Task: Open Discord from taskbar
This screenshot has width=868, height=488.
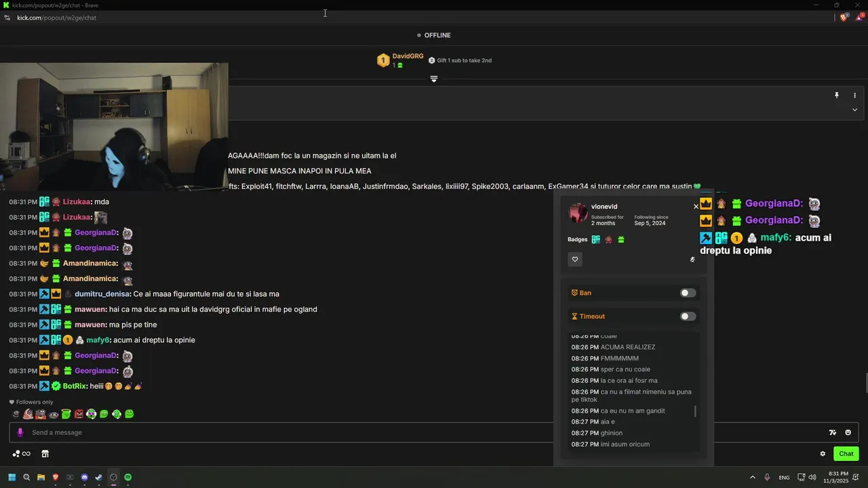Action: tap(84, 477)
